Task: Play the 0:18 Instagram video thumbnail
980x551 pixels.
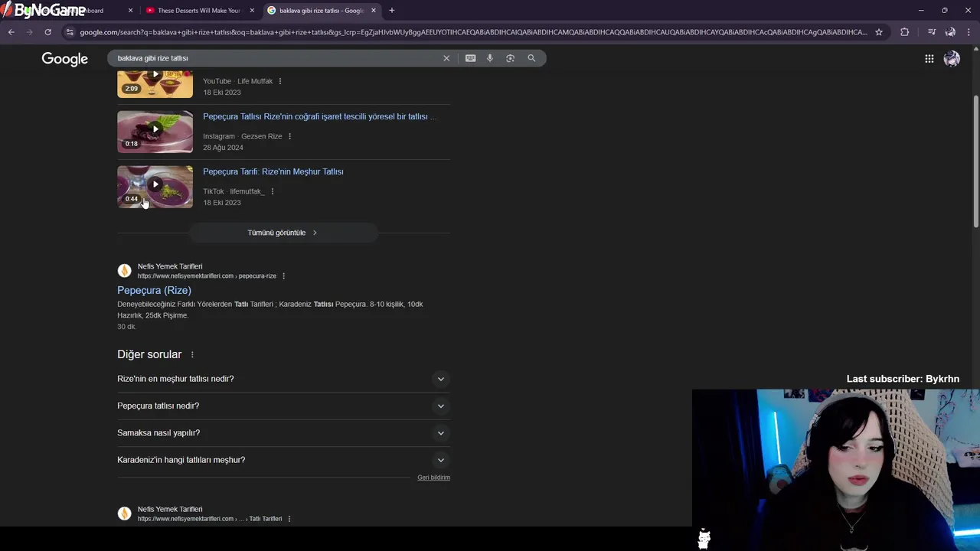Action: (155, 132)
